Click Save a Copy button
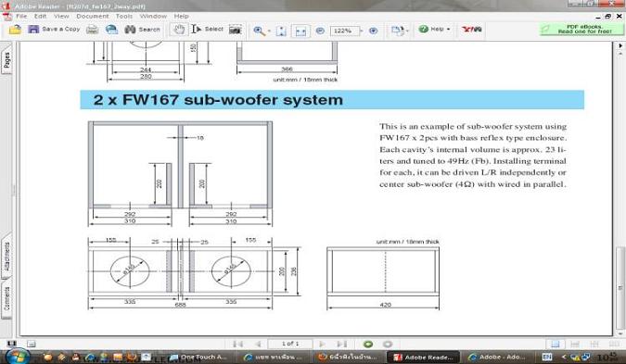 pos(54,29)
